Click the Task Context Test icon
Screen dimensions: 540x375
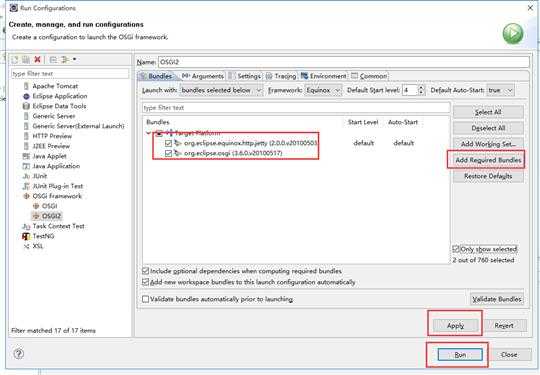[x=26, y=226]
